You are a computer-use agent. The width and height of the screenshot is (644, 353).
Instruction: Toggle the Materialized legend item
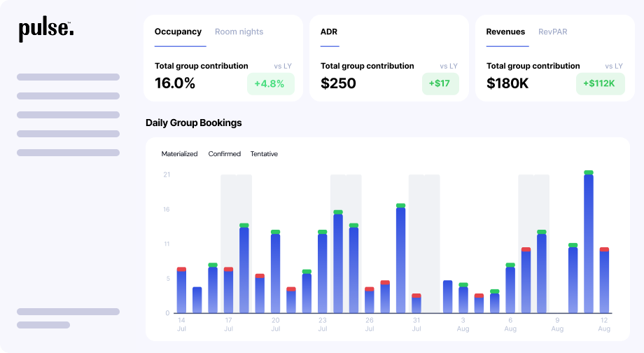click(179, 153)
